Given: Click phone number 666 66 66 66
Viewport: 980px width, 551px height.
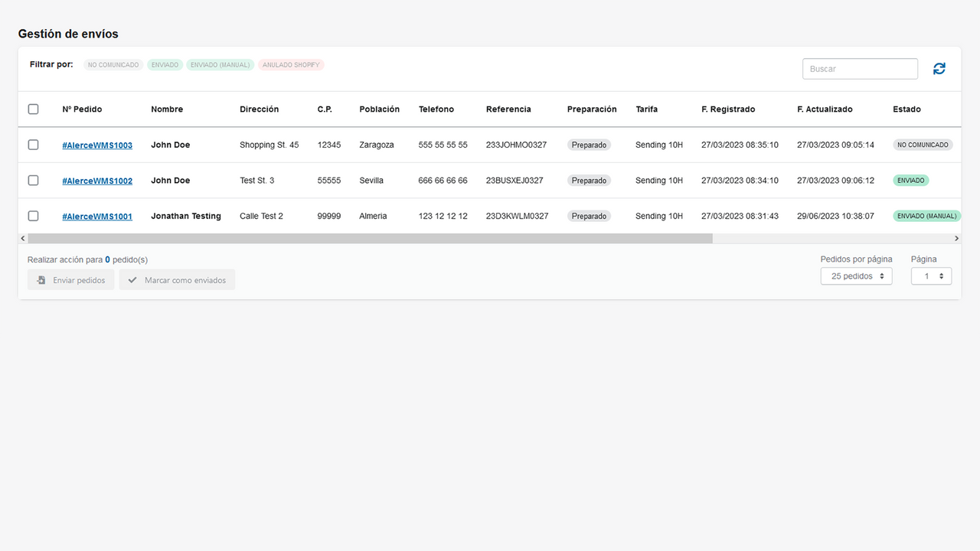Looking at the screenshot, I should coord(443,181).
